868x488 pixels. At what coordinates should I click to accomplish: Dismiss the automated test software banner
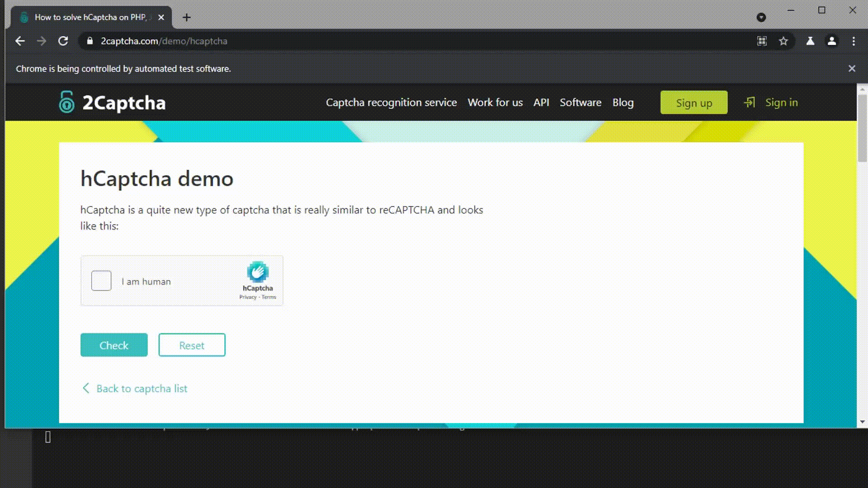click(x=852, y=69)
